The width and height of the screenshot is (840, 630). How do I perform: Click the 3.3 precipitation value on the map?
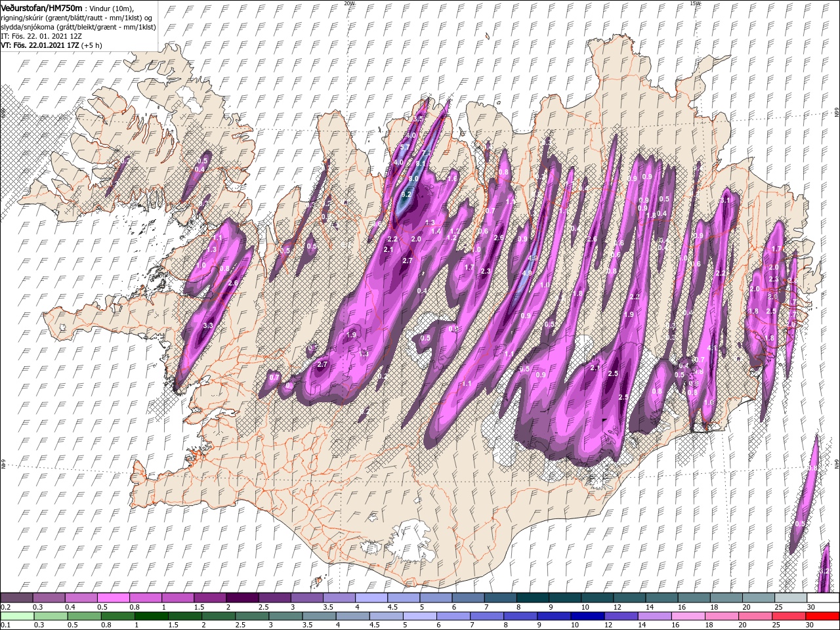[x=209, y=325]
